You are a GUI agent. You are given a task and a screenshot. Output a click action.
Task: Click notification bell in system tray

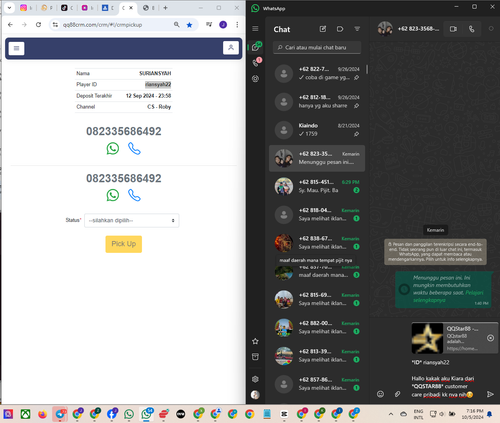[489, 414]
